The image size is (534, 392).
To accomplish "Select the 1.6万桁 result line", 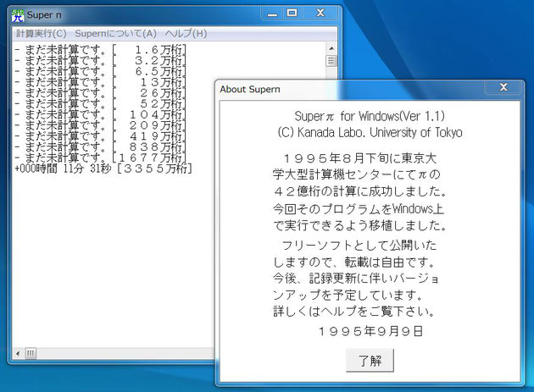I will click(101, 50).
